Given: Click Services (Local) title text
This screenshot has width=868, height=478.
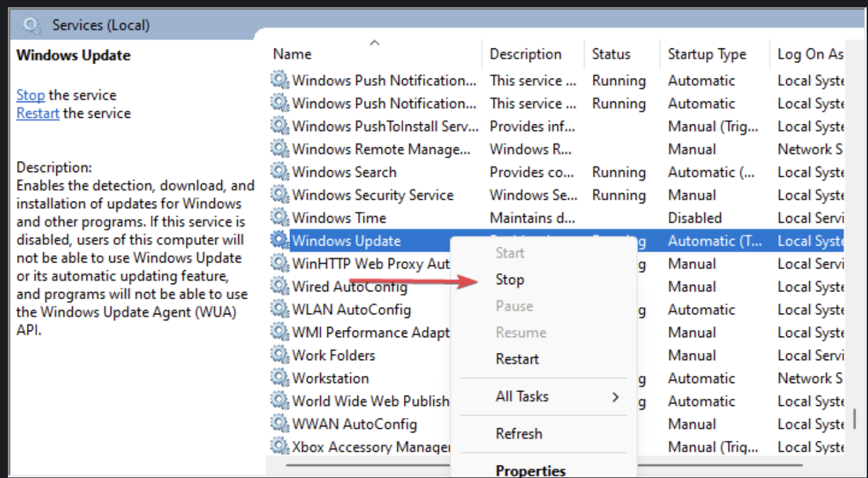Looking at the screenshot, I should click(x=101, y=26).
